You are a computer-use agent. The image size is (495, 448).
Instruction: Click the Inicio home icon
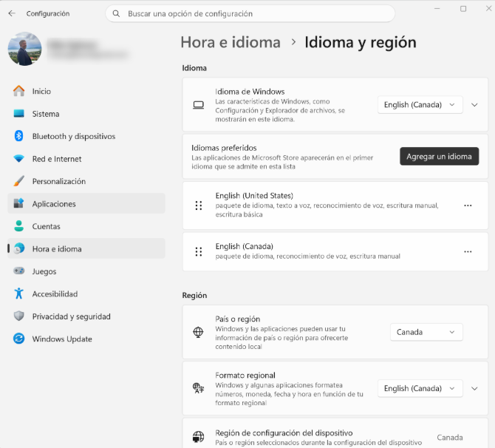(x=19, y=91)
